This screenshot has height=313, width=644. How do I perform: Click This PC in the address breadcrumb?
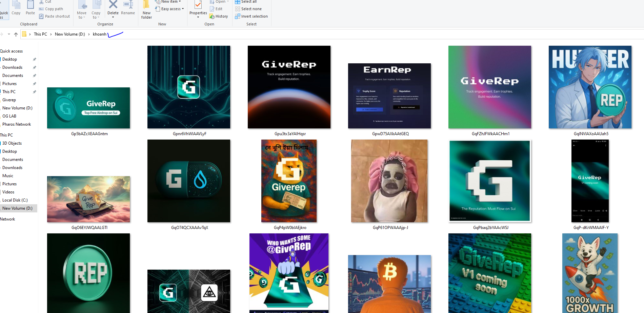40,34
